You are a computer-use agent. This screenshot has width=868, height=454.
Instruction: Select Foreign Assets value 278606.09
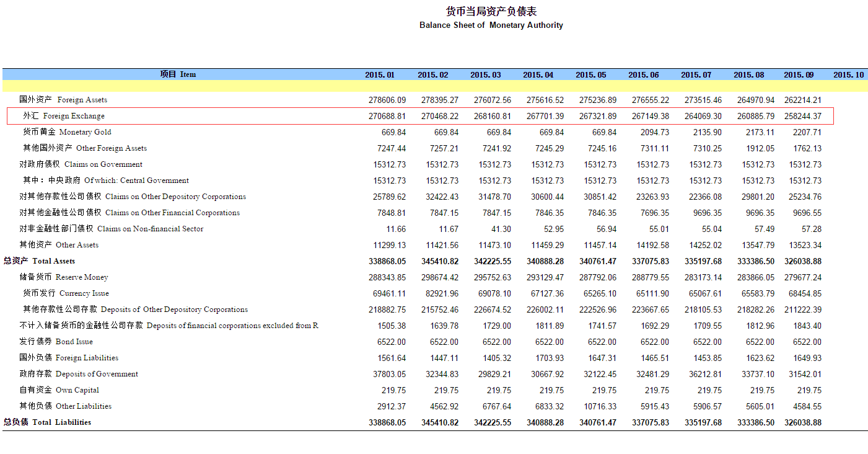pyautogui.click(x=387, y=100)
